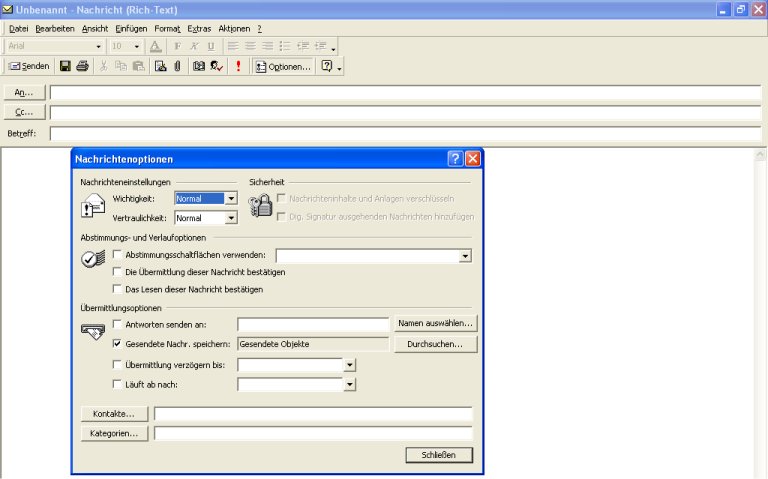
Task: Click the copy icon in toolbar
Action: coord(121,66)
